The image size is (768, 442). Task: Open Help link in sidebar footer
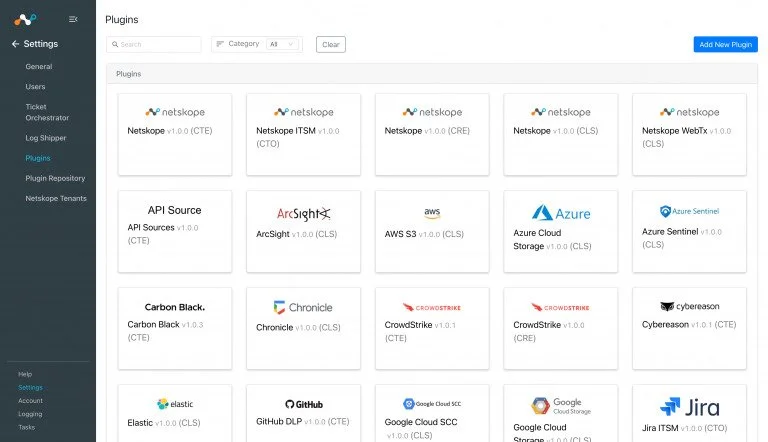[x=25, y=374]
